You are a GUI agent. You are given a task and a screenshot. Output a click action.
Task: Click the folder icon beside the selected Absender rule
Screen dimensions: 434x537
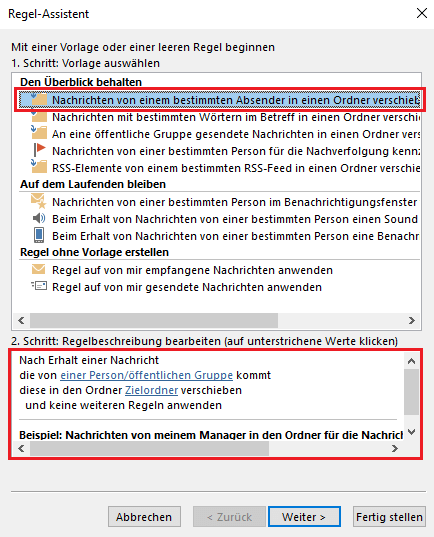39,99
